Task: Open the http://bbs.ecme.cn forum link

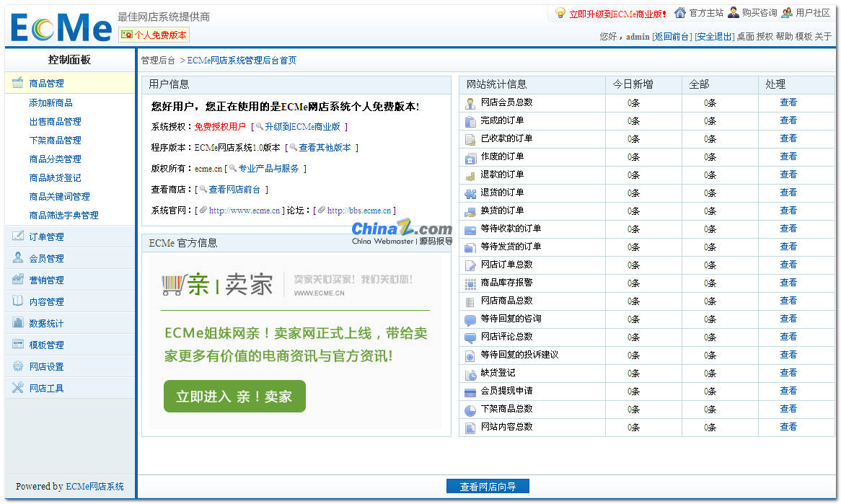Action: pyautogui.click(x=358, y=210)
